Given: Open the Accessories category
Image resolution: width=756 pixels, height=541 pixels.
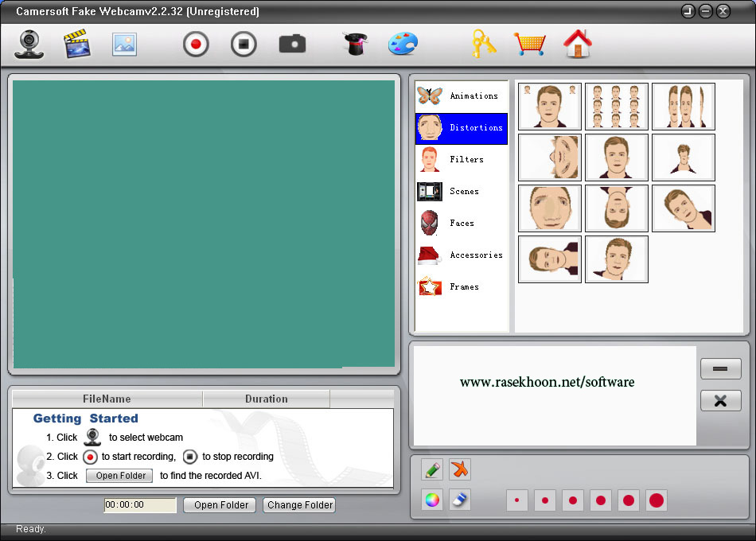Looking at the screenshot, I should click(462, 255).
